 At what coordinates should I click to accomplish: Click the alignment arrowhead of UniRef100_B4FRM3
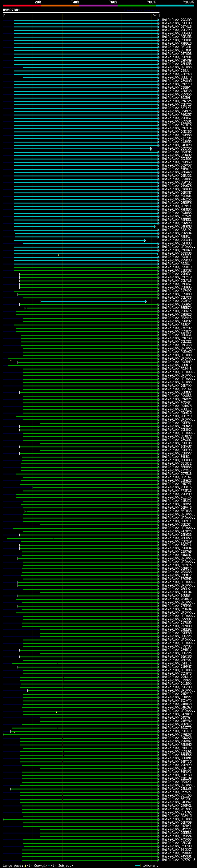point(155,226)
